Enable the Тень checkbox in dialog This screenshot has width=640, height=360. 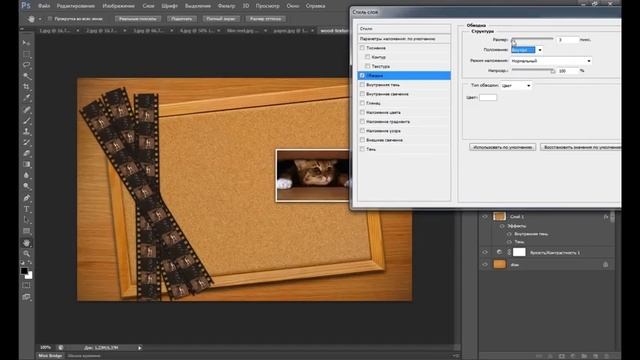click(362, 149)
